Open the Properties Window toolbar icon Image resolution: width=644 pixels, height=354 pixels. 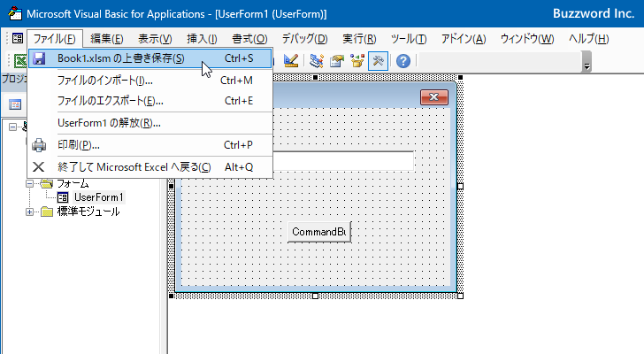pyautogui.click(x=337, y=61)
